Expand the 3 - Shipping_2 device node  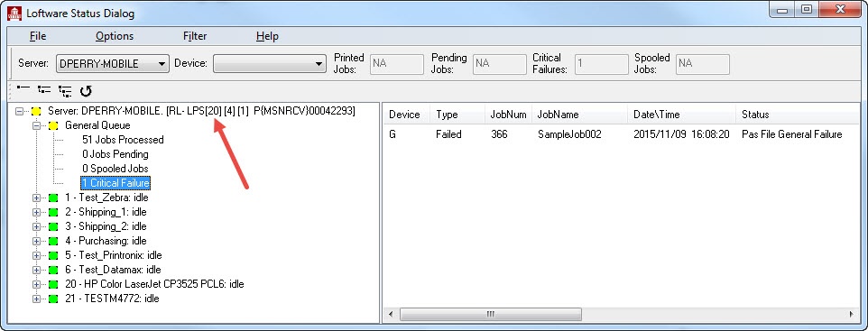coord(36,226)
